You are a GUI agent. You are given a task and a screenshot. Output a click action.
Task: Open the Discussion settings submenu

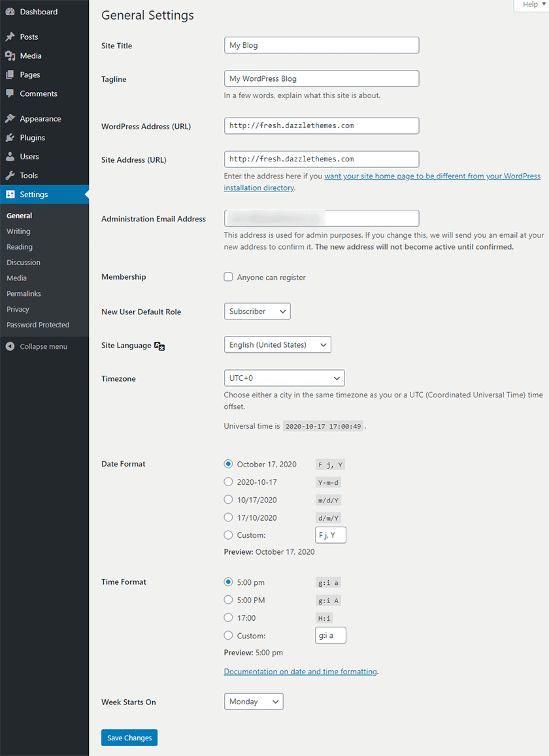24,262
